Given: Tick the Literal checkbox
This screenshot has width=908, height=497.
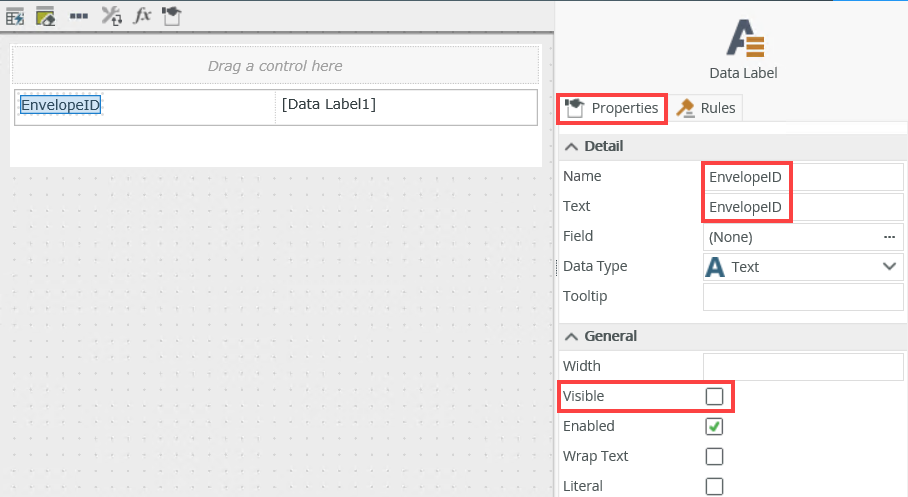Looking at the screenshot, I should (x=714, y=486).
